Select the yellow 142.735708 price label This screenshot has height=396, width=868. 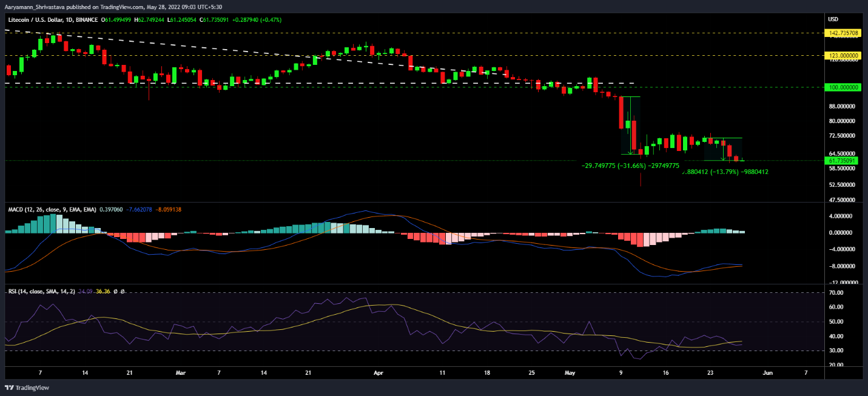coord(844,33)
